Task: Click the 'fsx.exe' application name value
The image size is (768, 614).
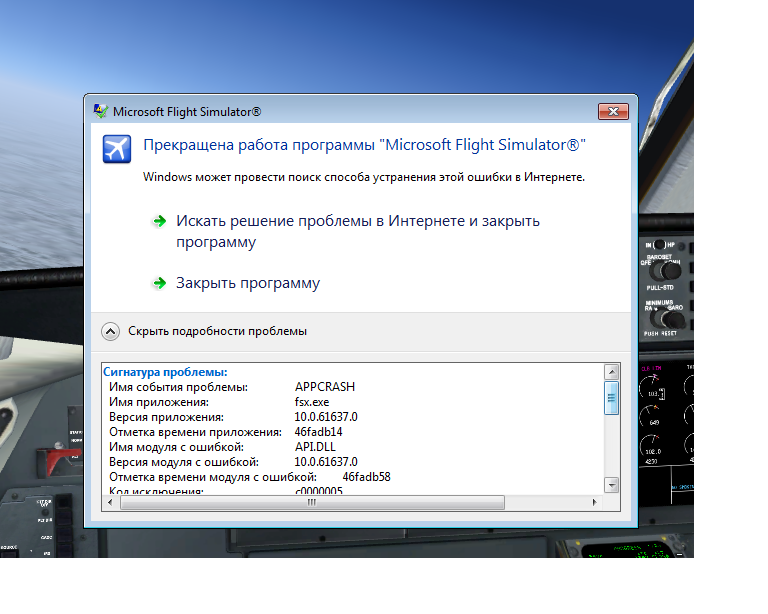Action: (x=312, y=402)
